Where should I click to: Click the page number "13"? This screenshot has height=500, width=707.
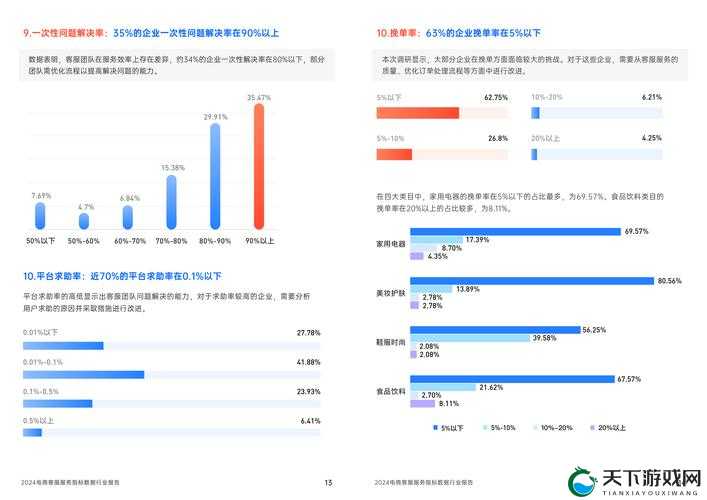tap(328, 482)
